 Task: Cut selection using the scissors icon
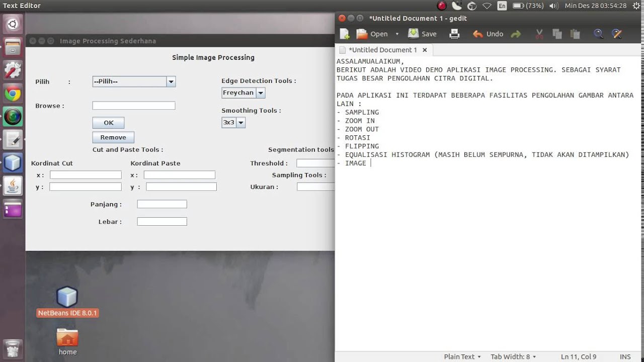(539, 34)
